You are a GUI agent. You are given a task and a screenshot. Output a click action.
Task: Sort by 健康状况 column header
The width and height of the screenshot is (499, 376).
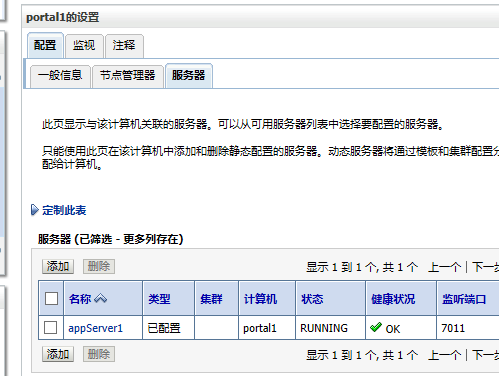pos(393,299)
